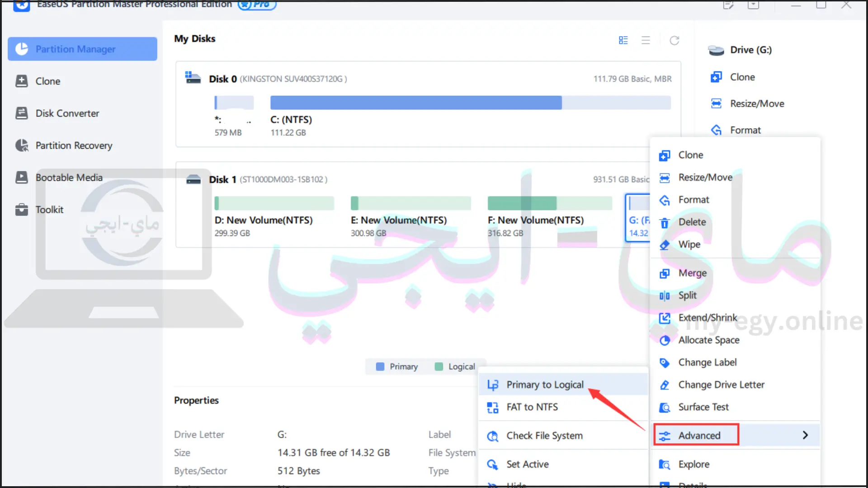Click Format in the Drive (G:) right panel
This screenshot has height=488, width=868.
745,130
